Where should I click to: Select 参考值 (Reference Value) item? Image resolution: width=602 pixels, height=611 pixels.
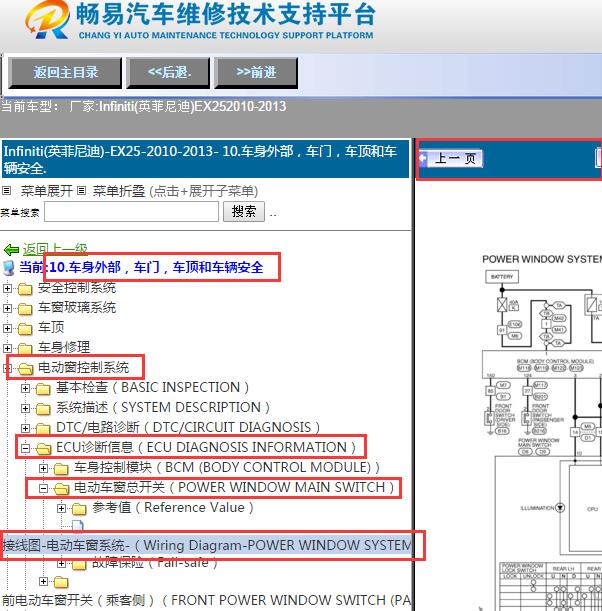click(x=173, y=508)
